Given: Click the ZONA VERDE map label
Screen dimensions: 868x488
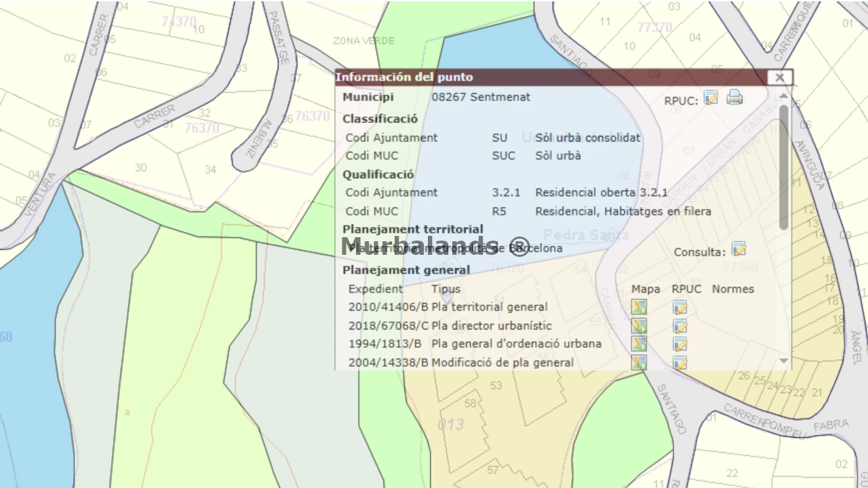Looking at the screenshot, I should point(363,41).
